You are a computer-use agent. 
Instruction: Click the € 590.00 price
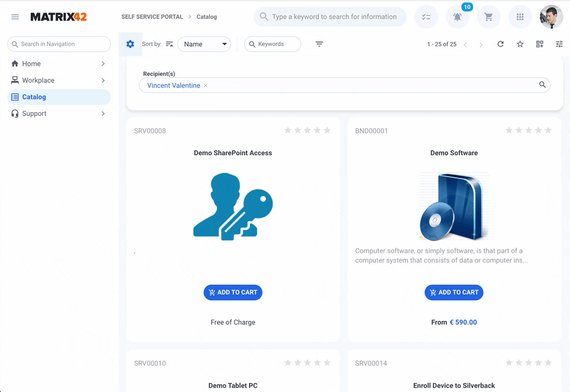click(463, 322)
